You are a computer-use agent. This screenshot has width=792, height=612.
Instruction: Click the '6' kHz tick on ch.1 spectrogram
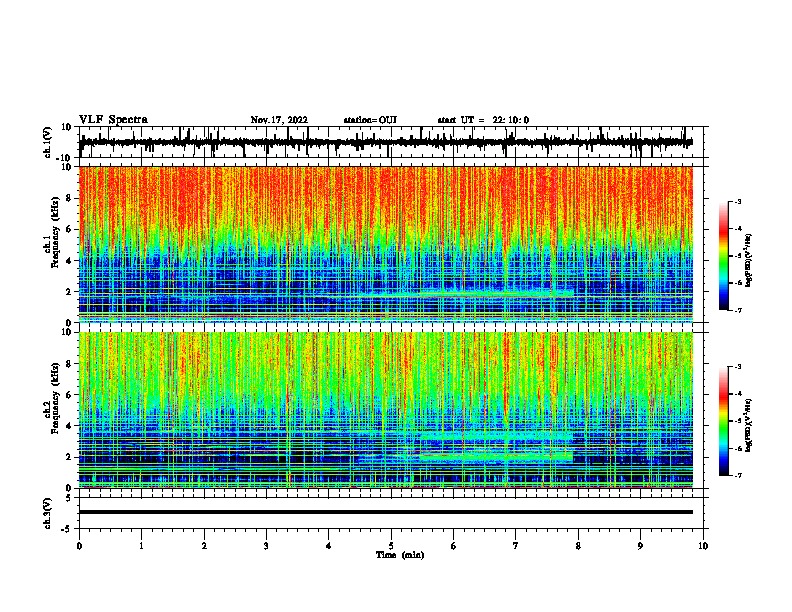pos(70,229)
